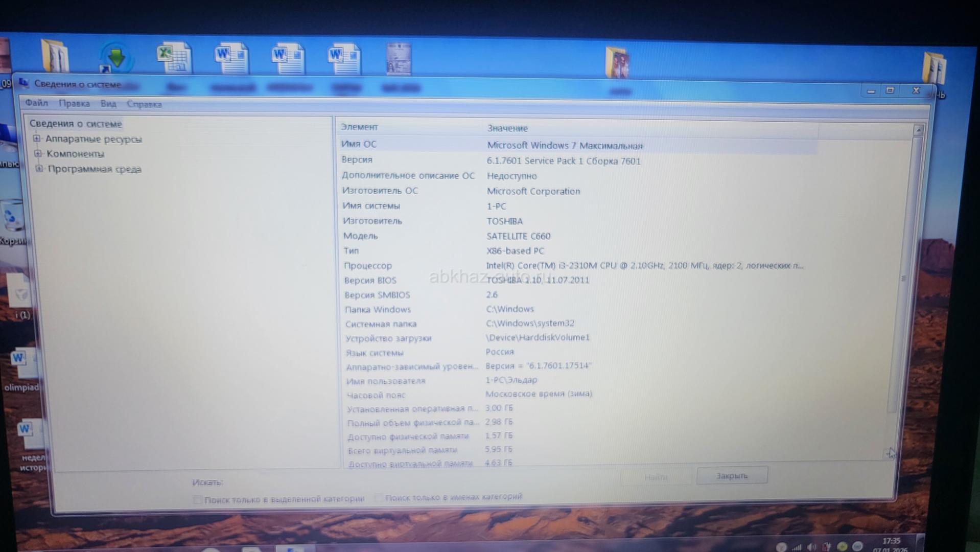Click the volume speaker tray icon
The width and height of the screenshot is (980, 552).
(811, 547)
